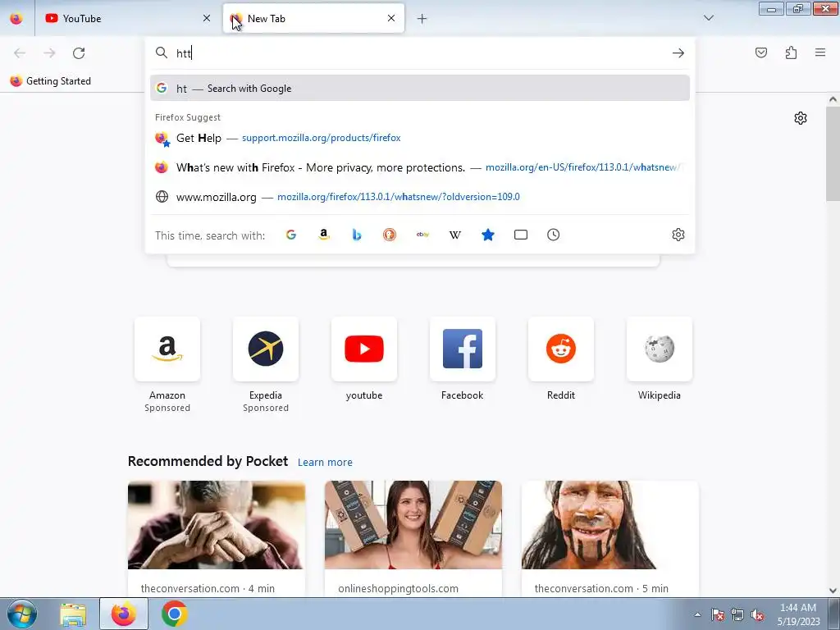Open the Get Help suggestion
The image size is (840, 630).
(x=420, y=138)
